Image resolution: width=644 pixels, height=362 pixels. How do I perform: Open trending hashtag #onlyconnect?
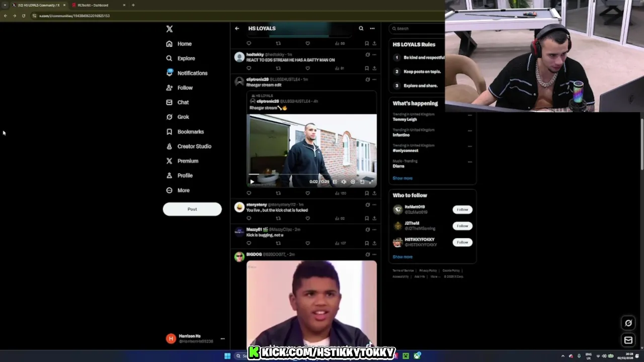[x=406, y=150]
